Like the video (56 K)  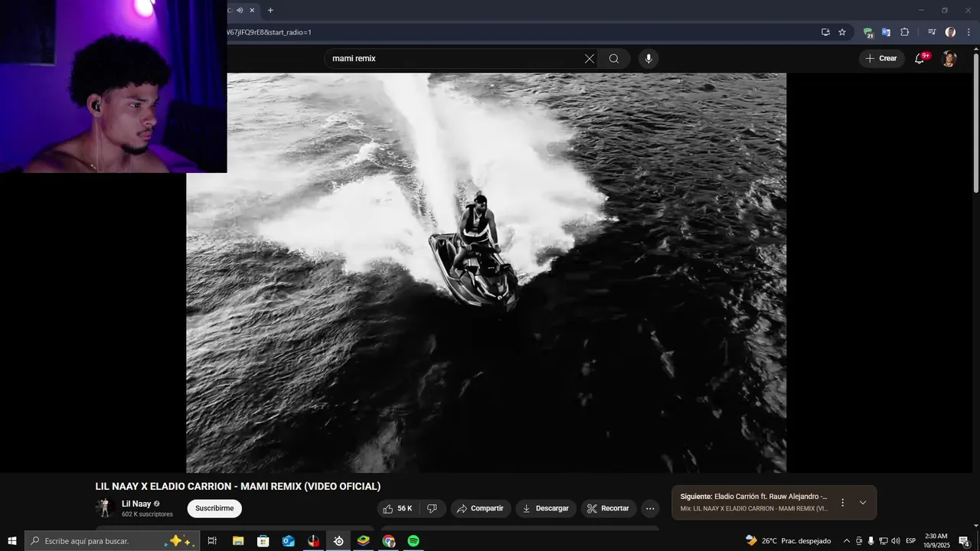(x=397, y=508)
